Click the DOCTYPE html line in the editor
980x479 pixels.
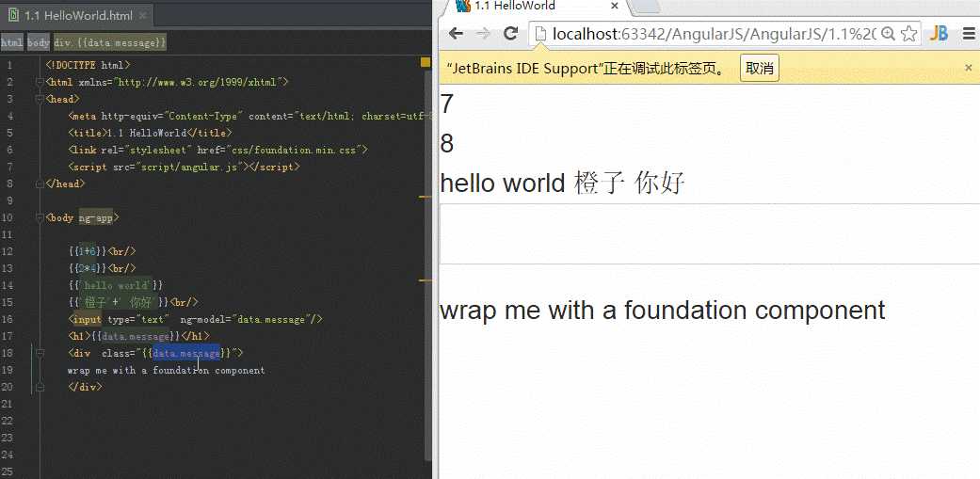click(88, 65)
